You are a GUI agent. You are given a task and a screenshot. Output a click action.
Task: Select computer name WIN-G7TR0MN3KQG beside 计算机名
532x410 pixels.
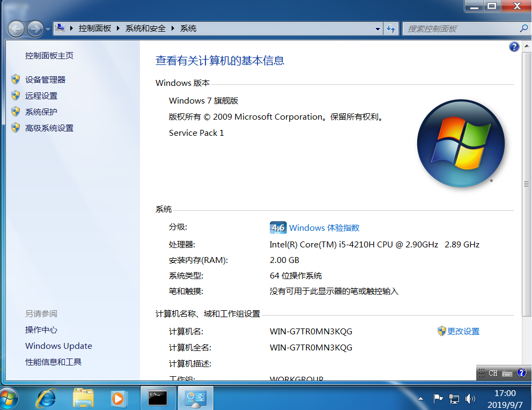pos(311,332)
